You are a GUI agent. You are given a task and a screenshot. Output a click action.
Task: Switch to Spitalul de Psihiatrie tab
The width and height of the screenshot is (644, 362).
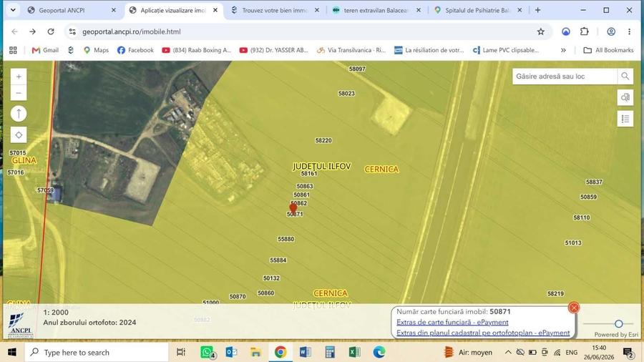tap(477, 10)
